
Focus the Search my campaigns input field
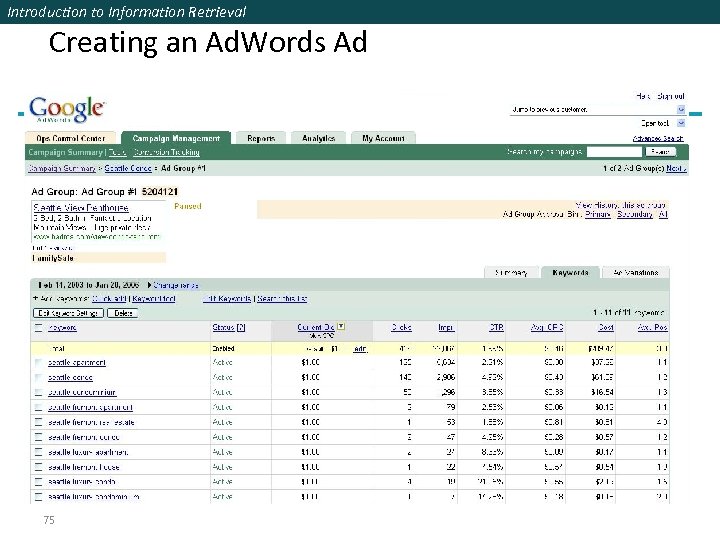[x=614, y=152]
